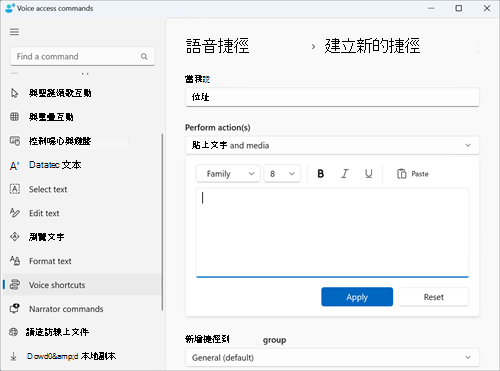This screenshot has width=500, height=371.
Task: Toggle Italic formatting
Action: [344, 174]
